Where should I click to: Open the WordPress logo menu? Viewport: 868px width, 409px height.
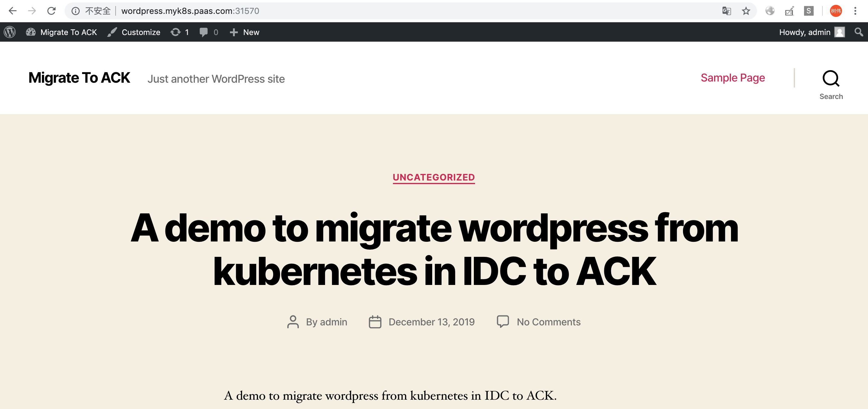[10, 32]
